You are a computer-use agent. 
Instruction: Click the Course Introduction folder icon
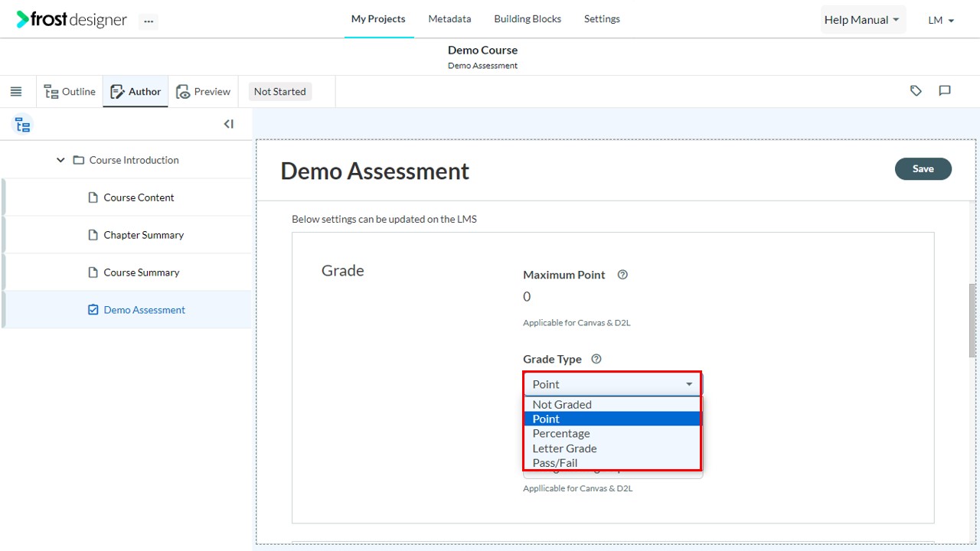[78, 160]
